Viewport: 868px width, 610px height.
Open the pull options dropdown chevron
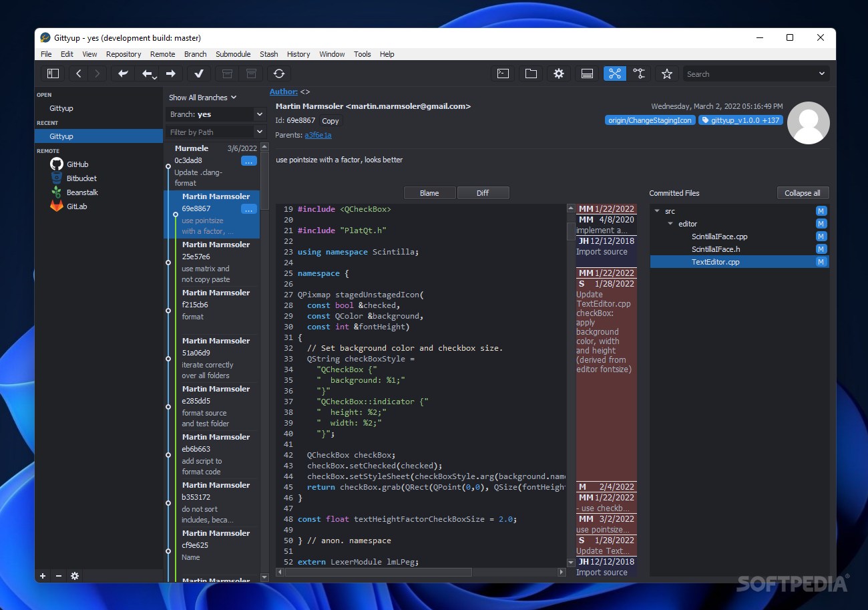155,78
